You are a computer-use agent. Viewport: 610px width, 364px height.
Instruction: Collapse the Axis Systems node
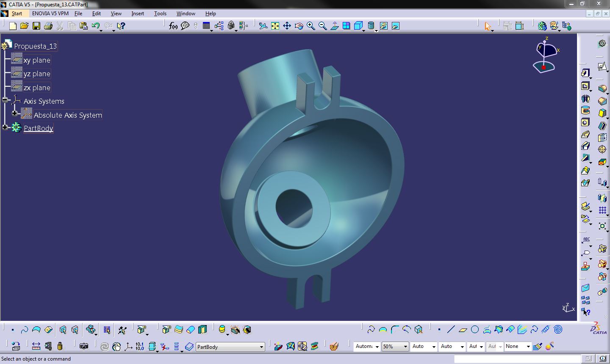(5, 100)
